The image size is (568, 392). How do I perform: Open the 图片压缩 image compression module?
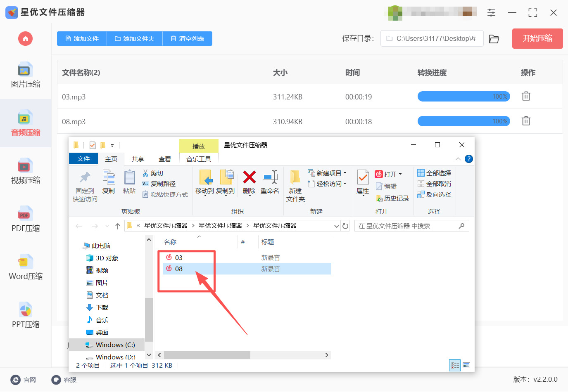click(26, 76)
